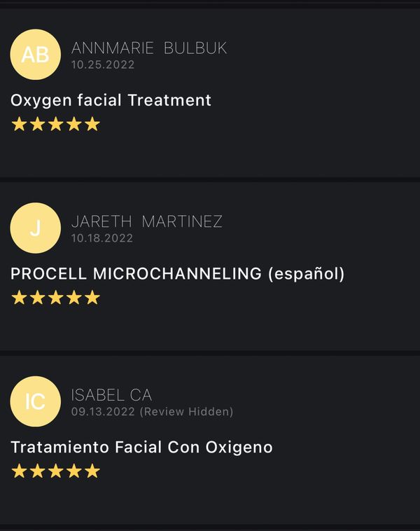Select the Tratamiento Facial Con Oxigeno title

141,447
